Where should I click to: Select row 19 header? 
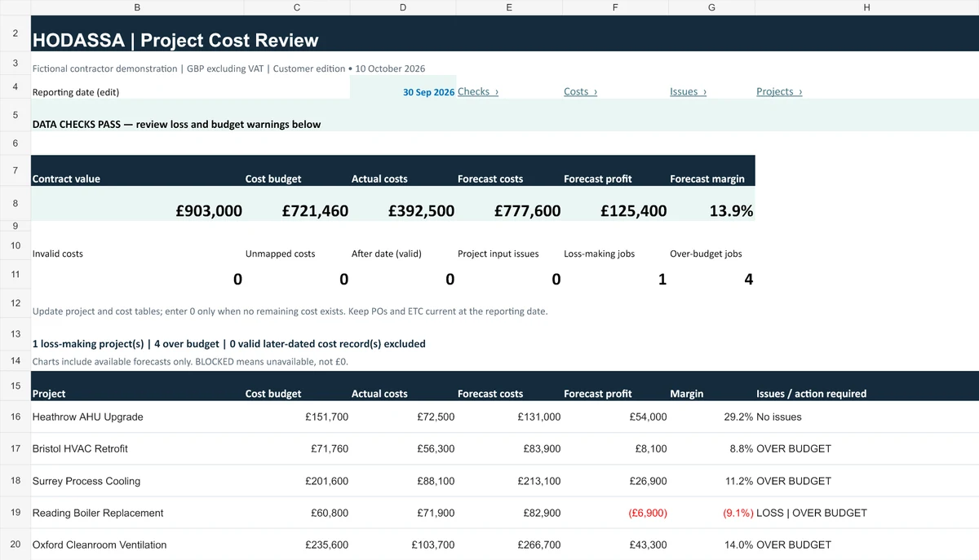tap(15, 513)
